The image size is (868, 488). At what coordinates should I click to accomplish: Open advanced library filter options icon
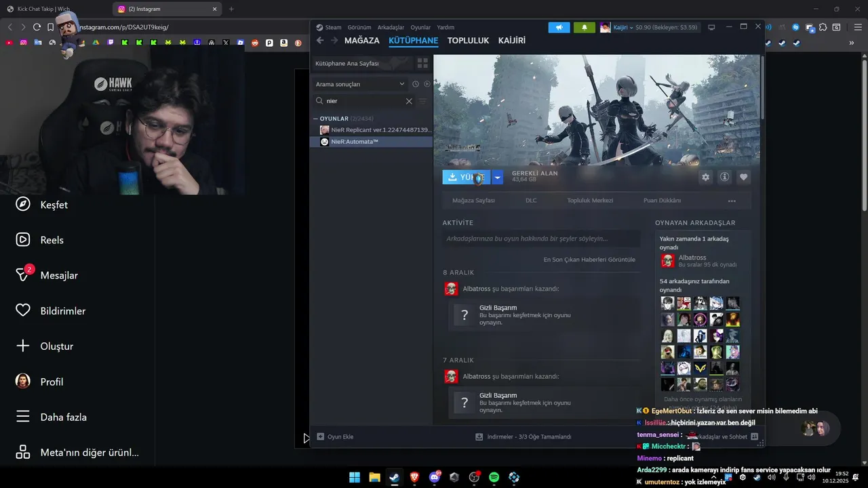422,101
